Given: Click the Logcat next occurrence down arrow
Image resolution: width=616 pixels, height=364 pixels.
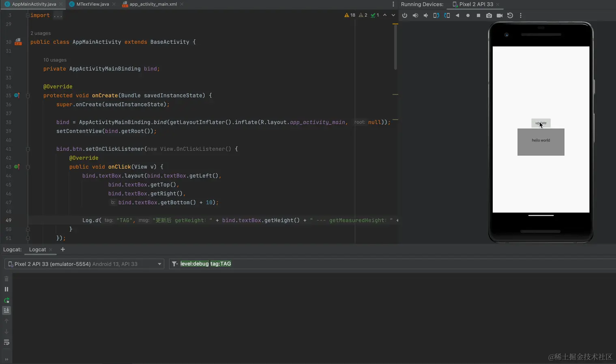Looking at the screenshot, I should pos(6,332).
